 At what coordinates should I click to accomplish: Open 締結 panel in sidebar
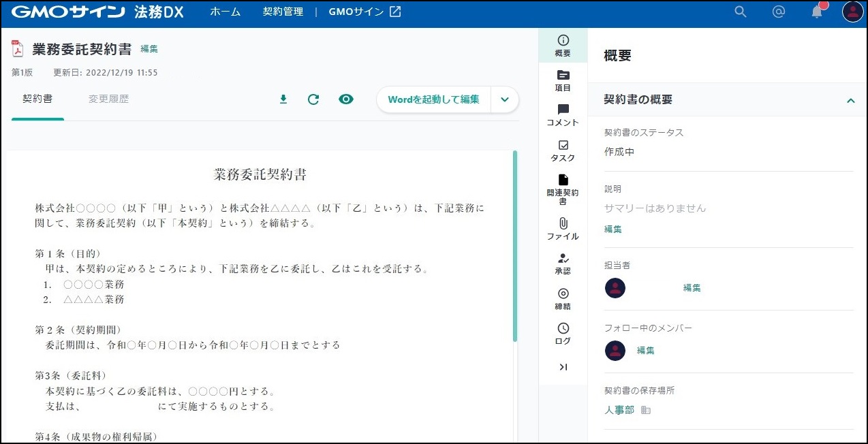point(563,299)
